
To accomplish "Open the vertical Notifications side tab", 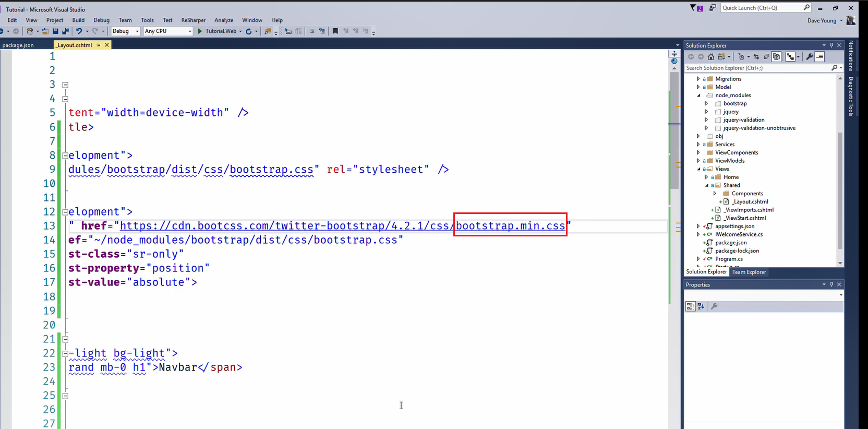I will point(851,55).
